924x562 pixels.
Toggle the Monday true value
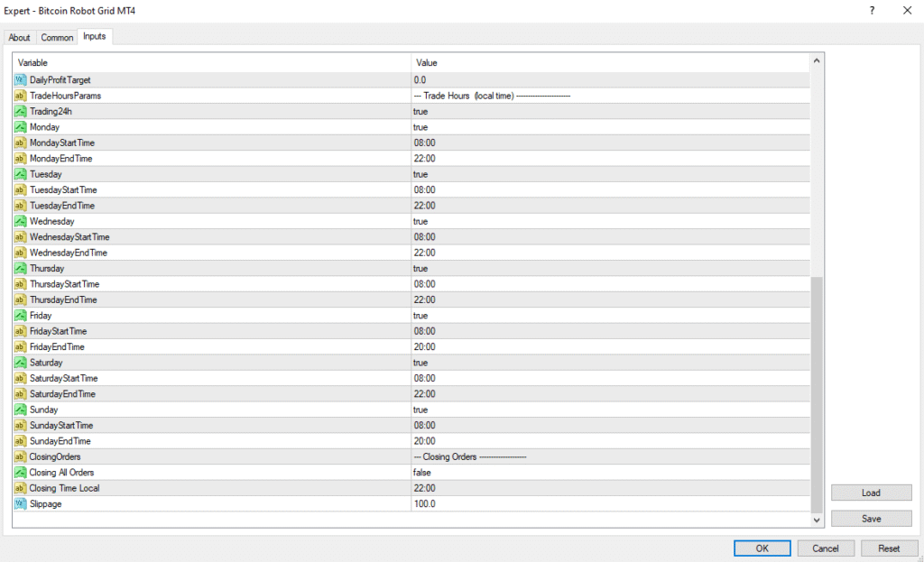click(420, 127)
